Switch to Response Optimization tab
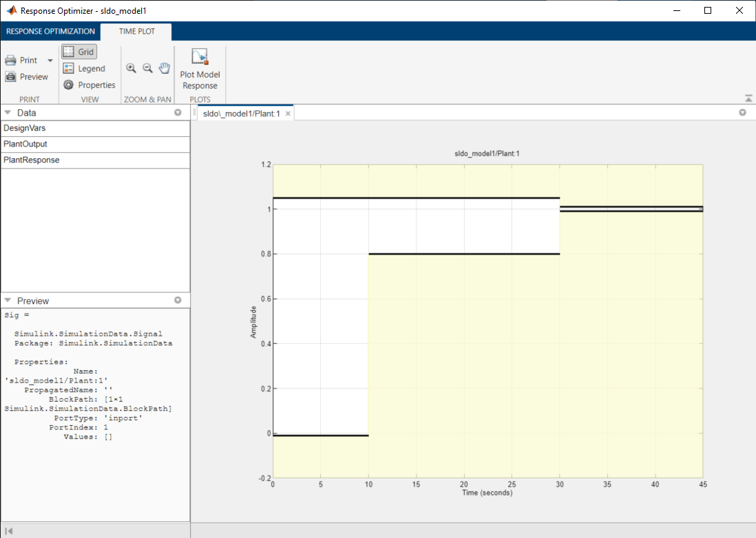 [x=50, y=32]
